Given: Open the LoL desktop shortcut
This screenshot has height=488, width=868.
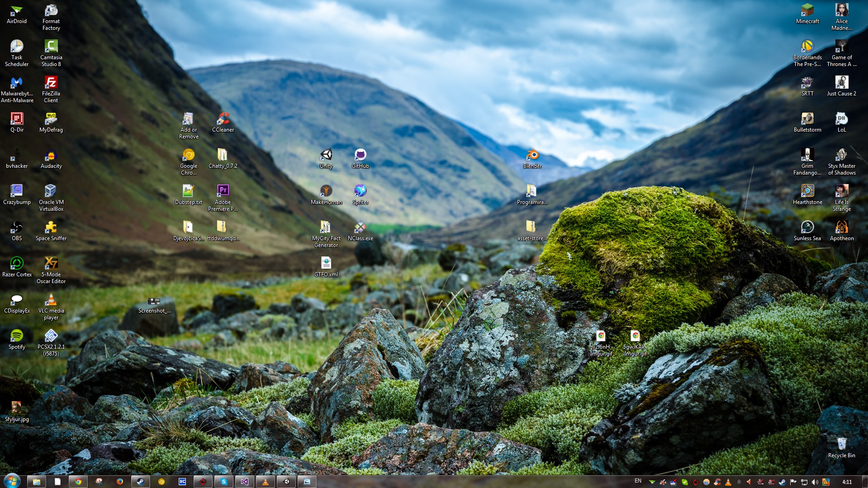Looking at the screenshot, I should 842,123.
